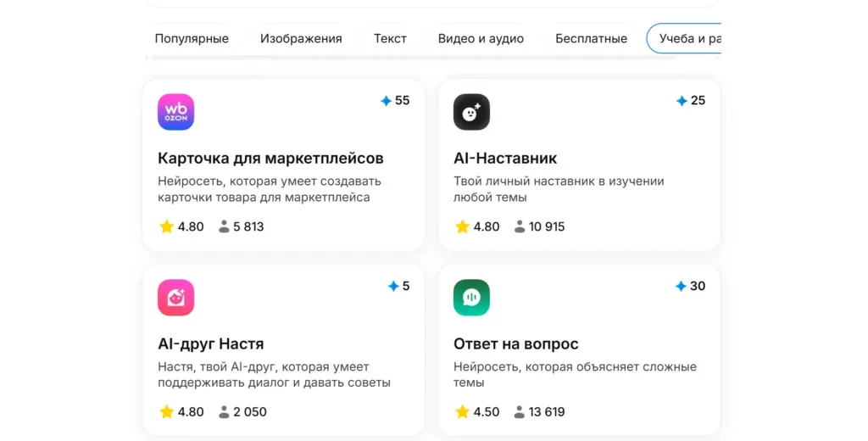Open the Карточка для маркетплейсов title
Image resolution: width=868 pixels, height=441 pixels.
270,159
